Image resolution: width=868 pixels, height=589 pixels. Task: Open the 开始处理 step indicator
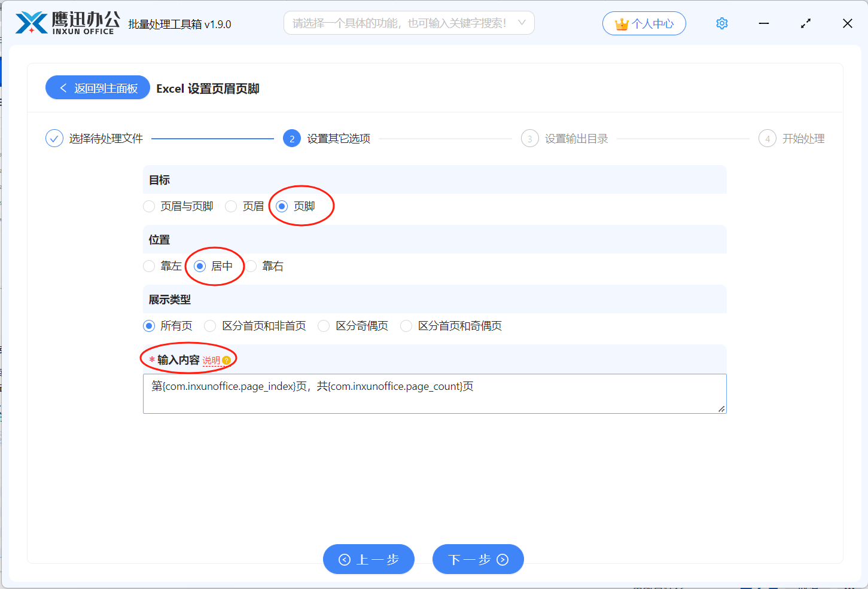tap(792, 138)
